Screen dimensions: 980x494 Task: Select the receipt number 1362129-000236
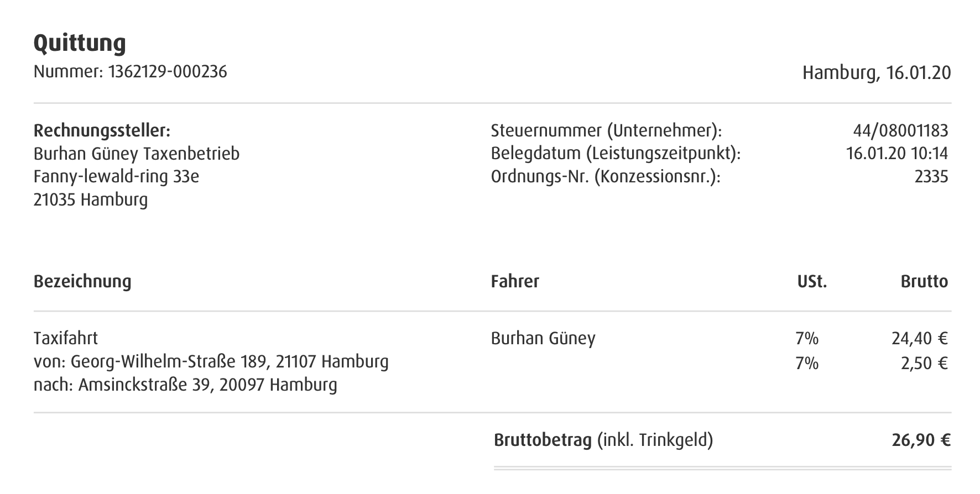(168, 72)
